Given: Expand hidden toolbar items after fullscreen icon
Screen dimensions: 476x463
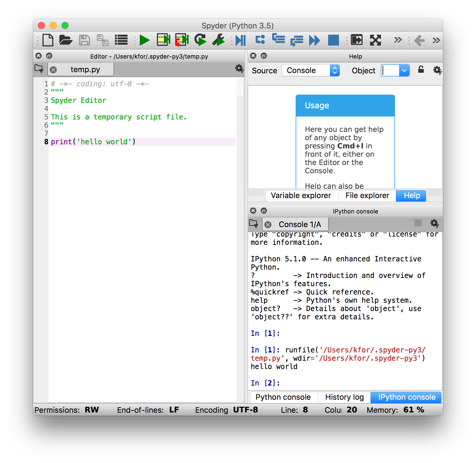Looking at the screenshot, I should (x=398, y=40).
